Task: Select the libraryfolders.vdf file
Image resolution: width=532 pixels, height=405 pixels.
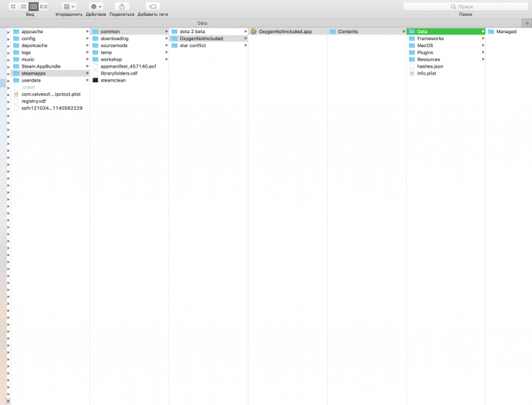Action: pyautogui.click(x=119, y=73)
